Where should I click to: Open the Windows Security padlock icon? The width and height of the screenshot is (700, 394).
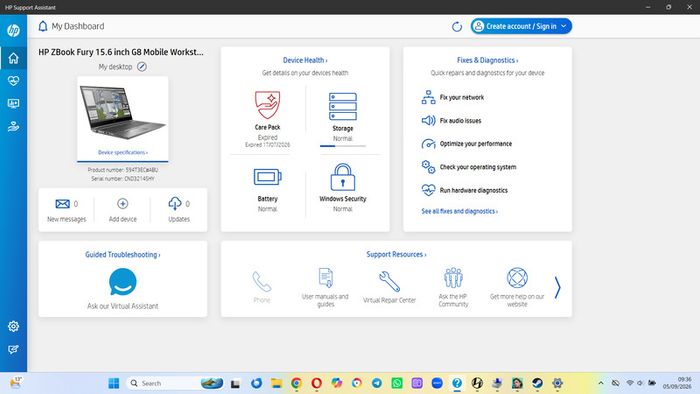click(343, 177)
